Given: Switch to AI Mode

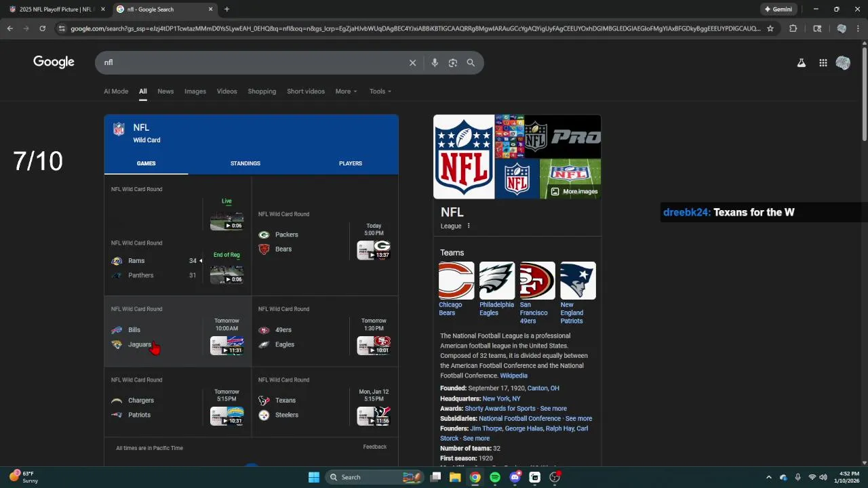Looking at the screenshot, I should point(116,91).
